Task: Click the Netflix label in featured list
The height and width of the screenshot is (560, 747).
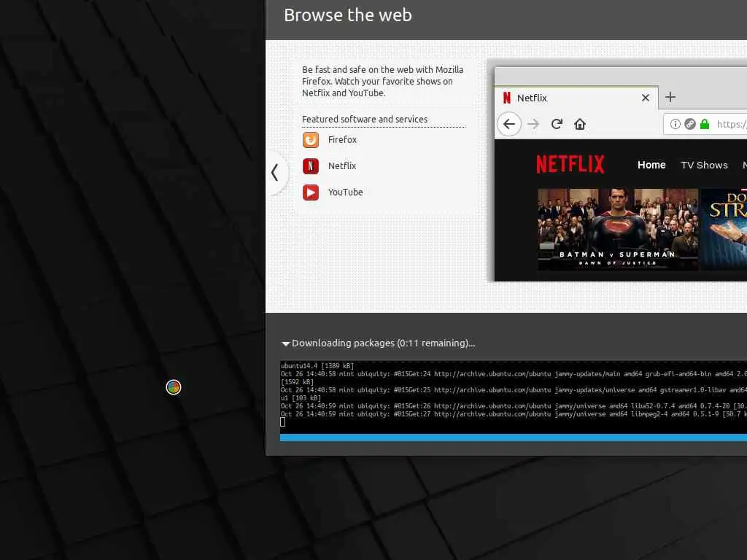Action: click(342, 166)
